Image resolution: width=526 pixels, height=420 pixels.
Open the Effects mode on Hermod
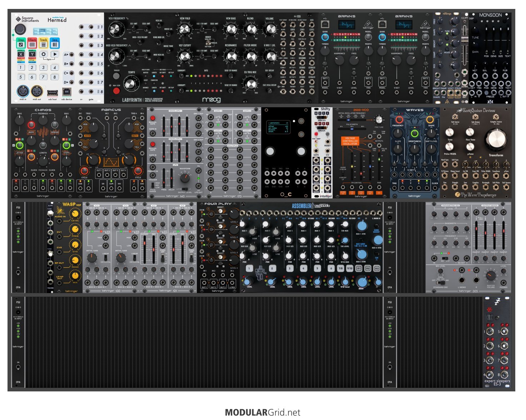click(x=32, y=44)
